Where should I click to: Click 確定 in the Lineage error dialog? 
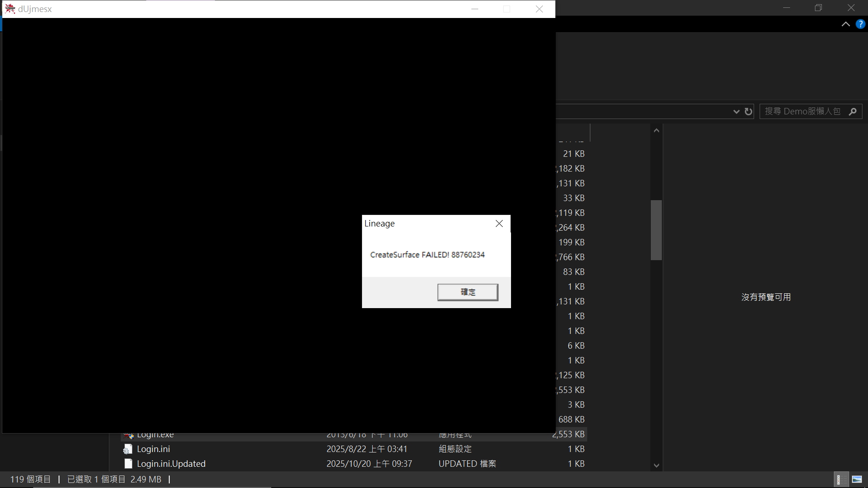click(468, 292)
